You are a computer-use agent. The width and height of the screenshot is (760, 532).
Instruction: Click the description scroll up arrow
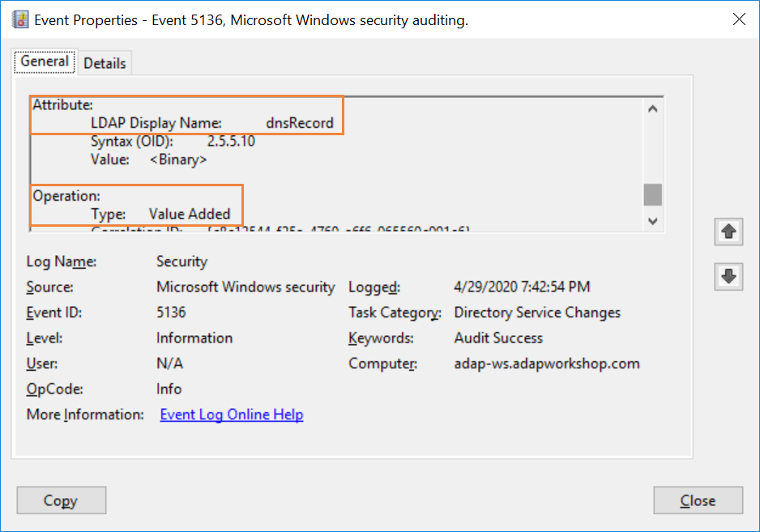(653, 109)
